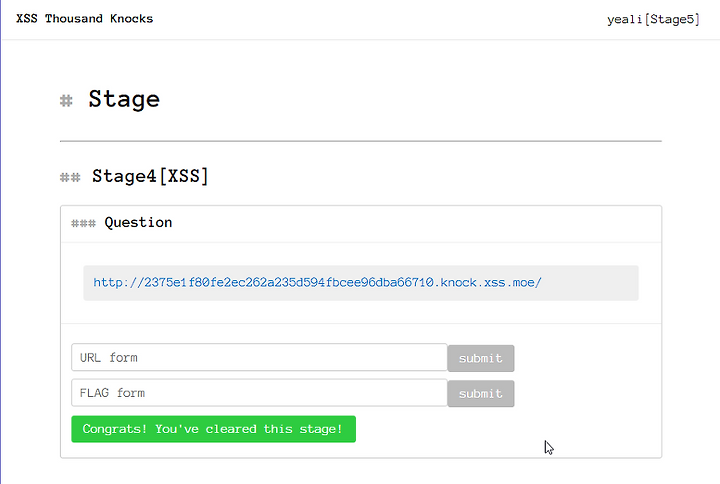Viewport: 720px width, 484px height.
Task: Click the Question heading text
Action: pyautogui.click(x=138, y=223)
